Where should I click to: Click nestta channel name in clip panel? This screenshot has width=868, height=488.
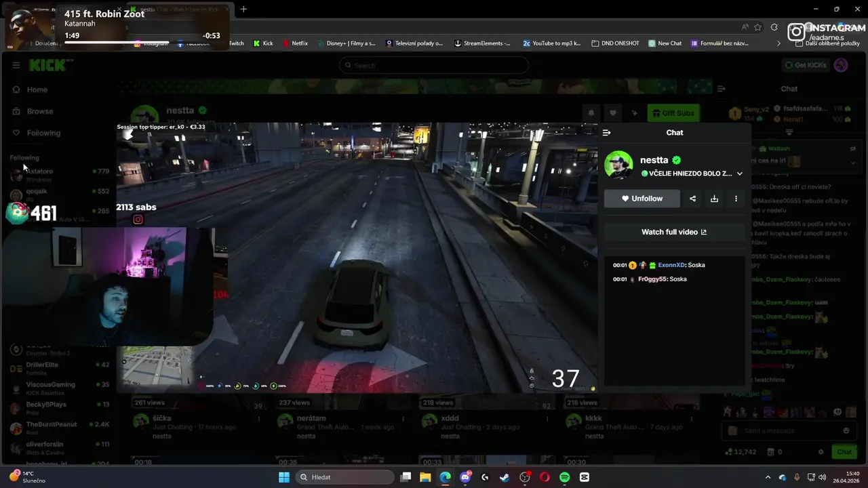[654, 160]
